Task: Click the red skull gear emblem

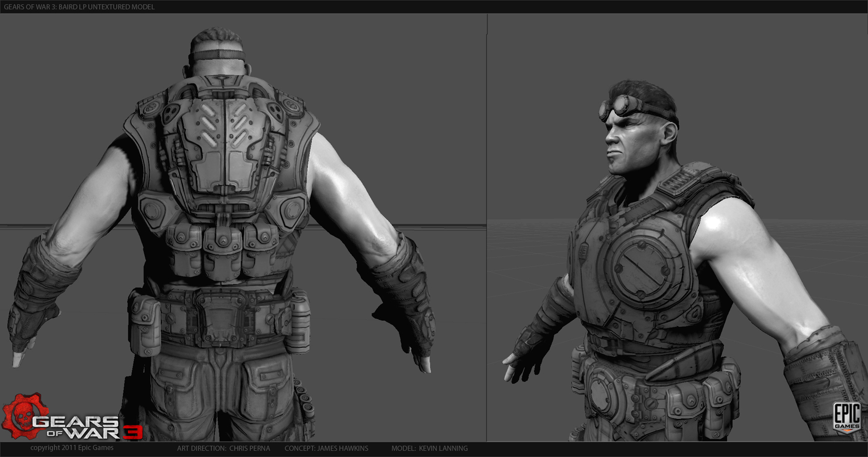Action: [x=25, y=416]
